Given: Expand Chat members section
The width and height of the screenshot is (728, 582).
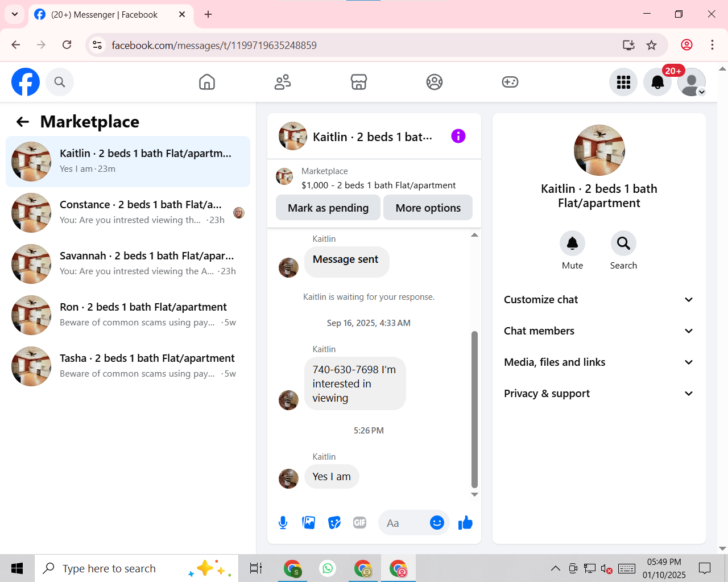Looking at the screenshot, I should (599, 331).
